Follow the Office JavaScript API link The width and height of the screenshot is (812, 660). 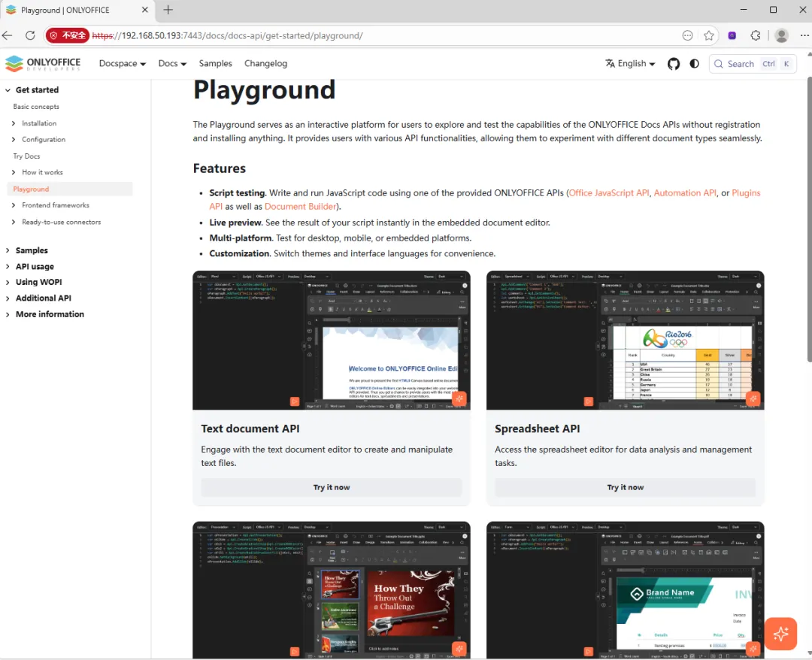[609, 193]
